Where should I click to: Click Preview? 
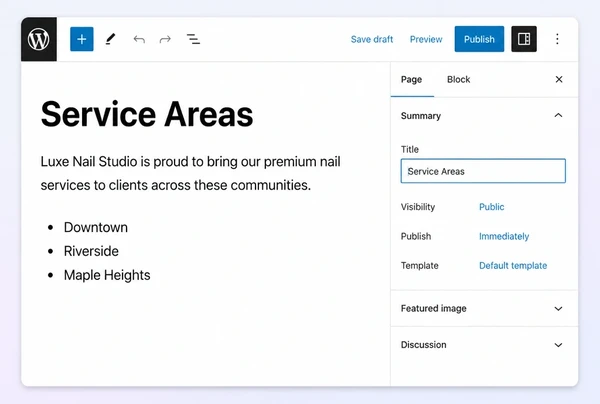tap(426, 39)
